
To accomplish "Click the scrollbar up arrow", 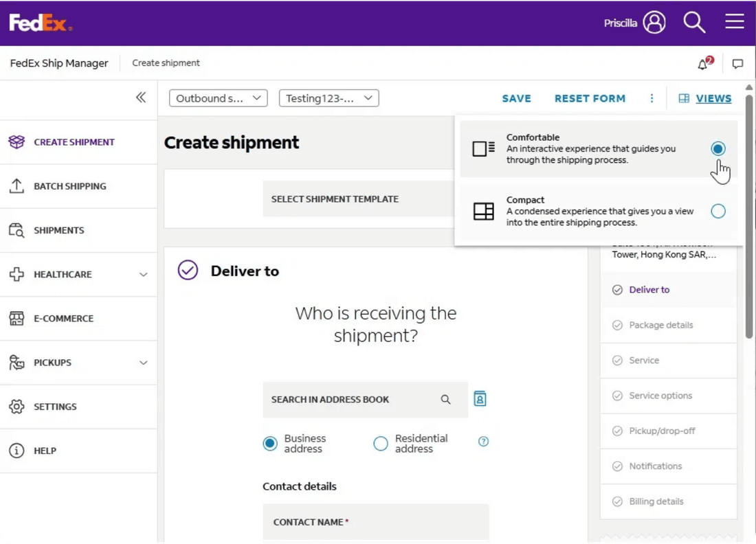I will [x=748, y=87].
